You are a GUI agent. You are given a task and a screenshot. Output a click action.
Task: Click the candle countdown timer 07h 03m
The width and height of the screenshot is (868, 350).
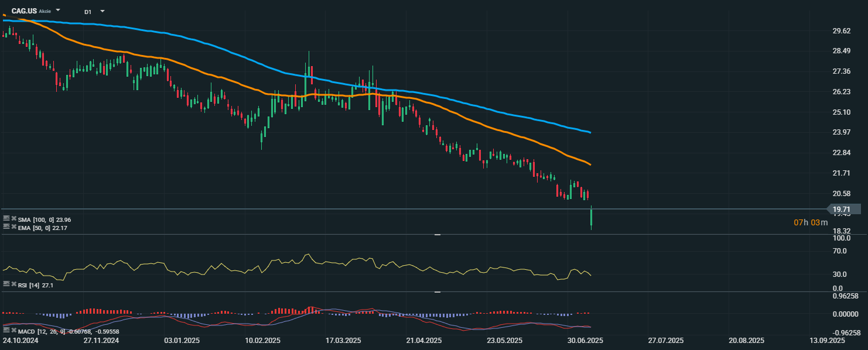[811, 222]
